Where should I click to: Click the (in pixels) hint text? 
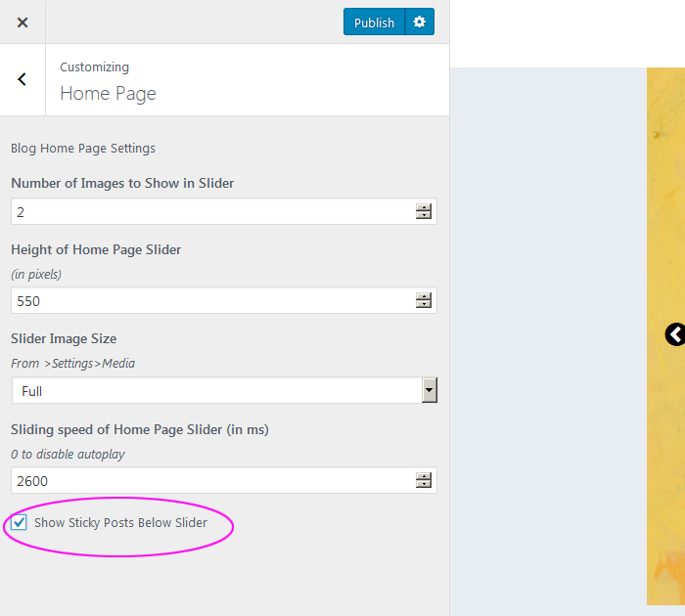pos(36,274)
